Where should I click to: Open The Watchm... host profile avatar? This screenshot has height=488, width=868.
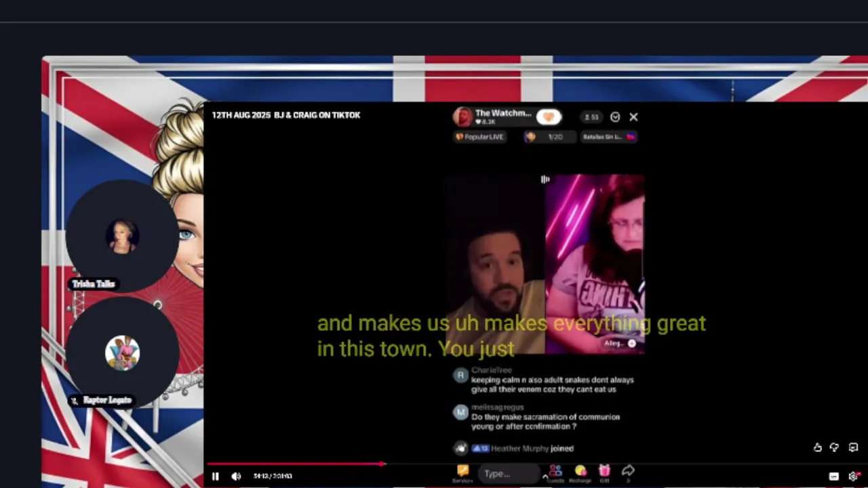tap(462, 117)
